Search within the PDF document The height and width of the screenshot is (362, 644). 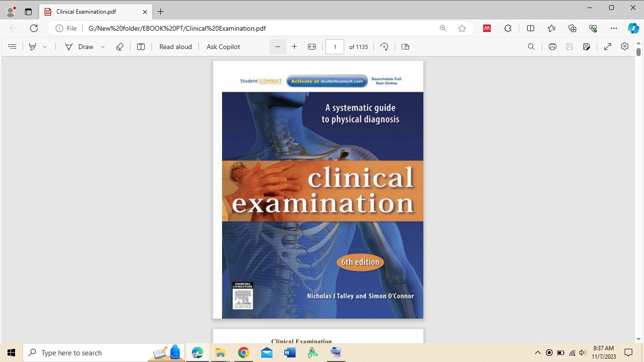tap(531, 47)
